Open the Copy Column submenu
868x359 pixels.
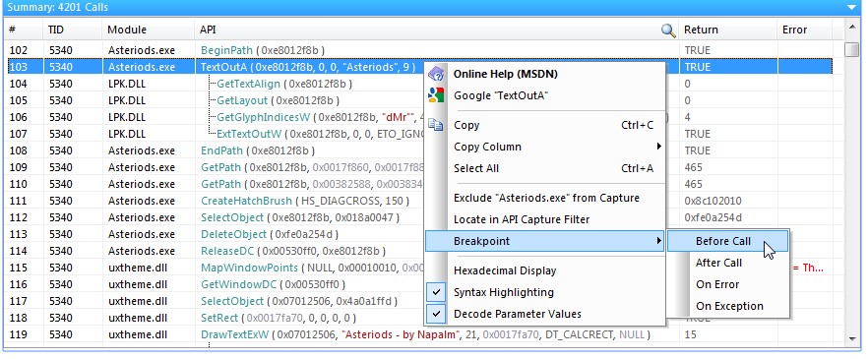click(544, 147)
